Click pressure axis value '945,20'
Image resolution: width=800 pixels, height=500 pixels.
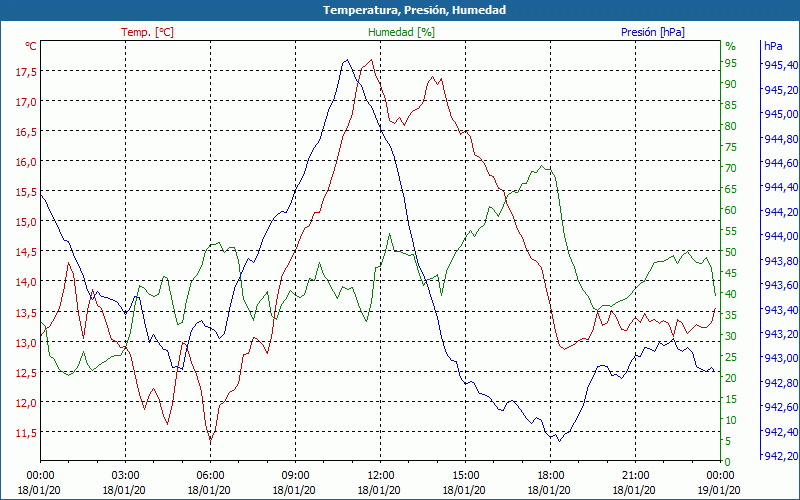click(781, 90)
